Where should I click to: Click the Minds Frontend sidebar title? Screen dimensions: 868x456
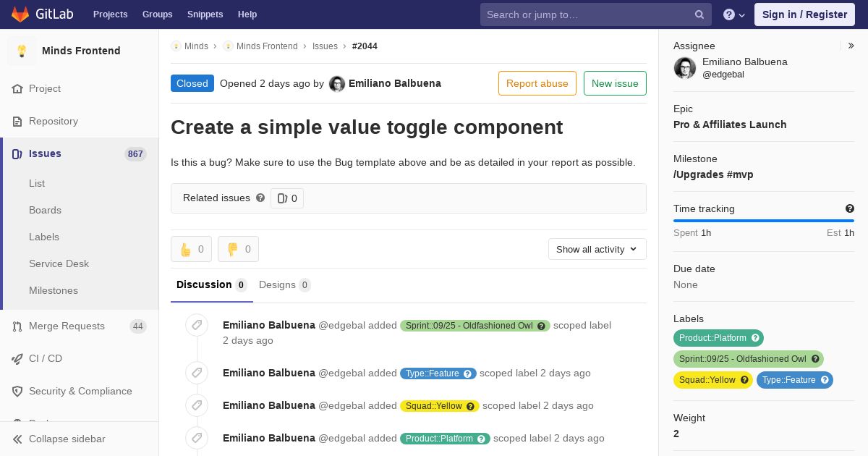click(81, 51)
